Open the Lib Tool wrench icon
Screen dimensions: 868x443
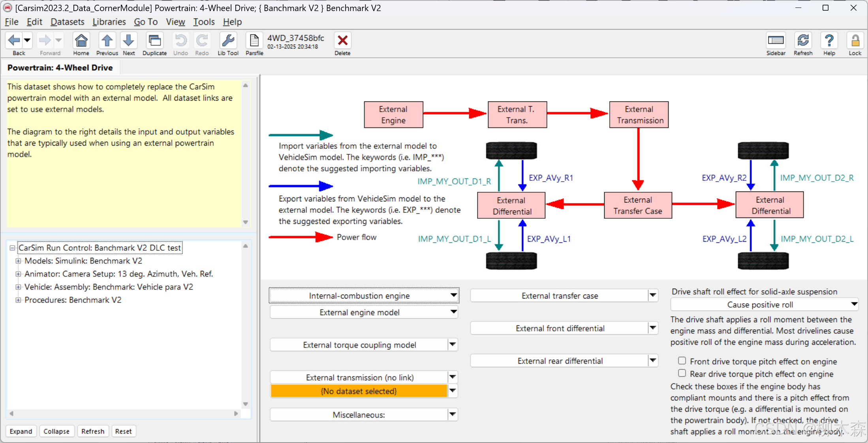[228, 41]
